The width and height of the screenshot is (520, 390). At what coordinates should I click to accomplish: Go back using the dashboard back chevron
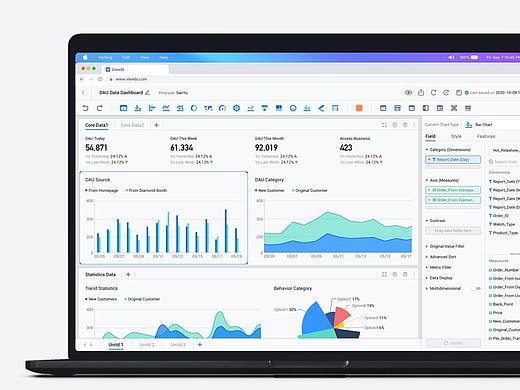[83, 93]
